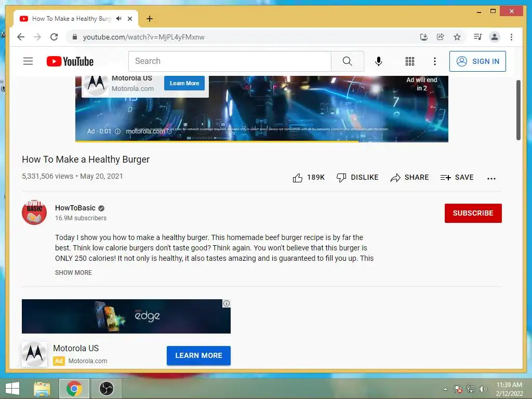Viewport: 532px width, 399px height.
Task: Click the 5,331,506 views text
Action: [47, 176]
